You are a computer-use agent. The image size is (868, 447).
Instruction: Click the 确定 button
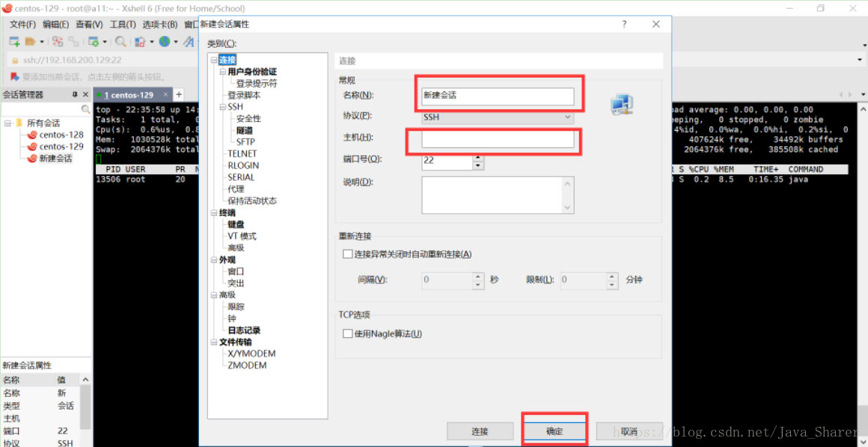coord(554,431)
